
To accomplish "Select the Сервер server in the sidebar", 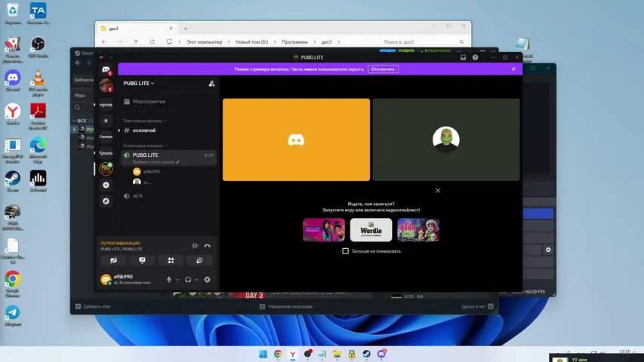I will (106, 137).
